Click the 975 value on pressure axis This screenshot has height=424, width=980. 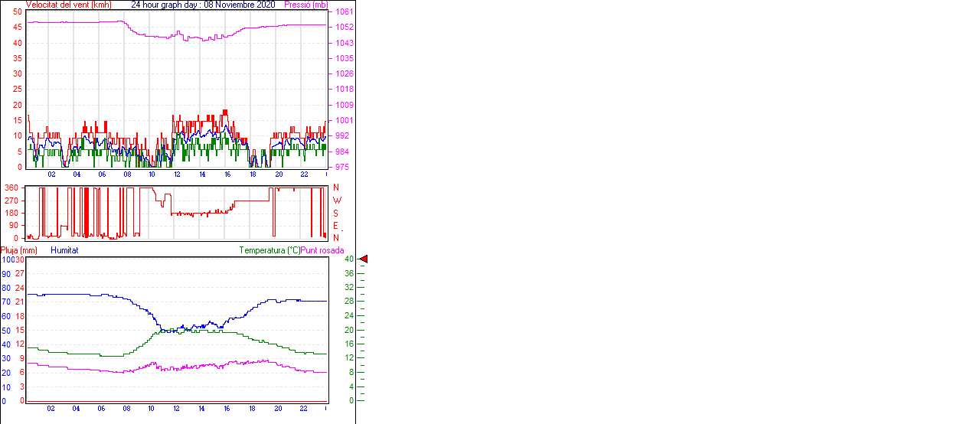(342, 167)
